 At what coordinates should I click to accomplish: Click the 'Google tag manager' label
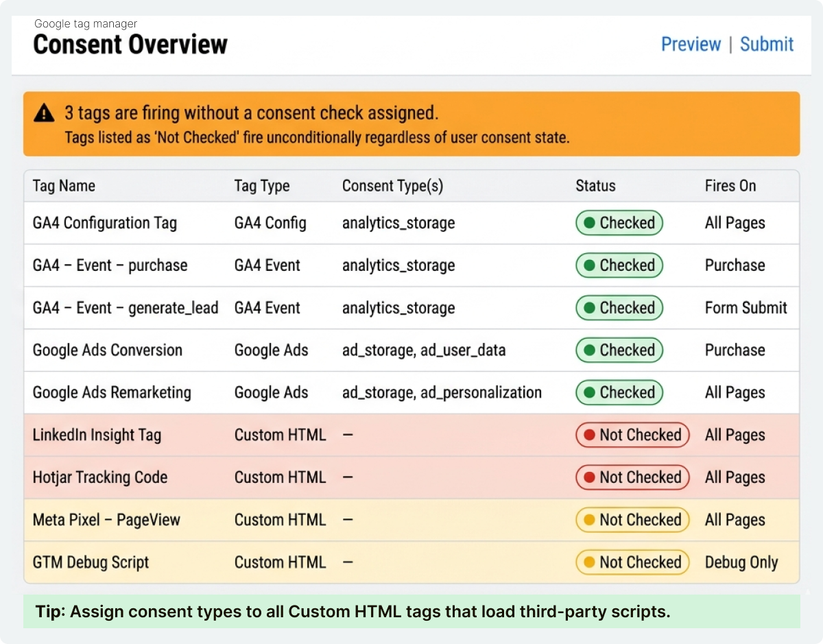click(x=86, y=23)
